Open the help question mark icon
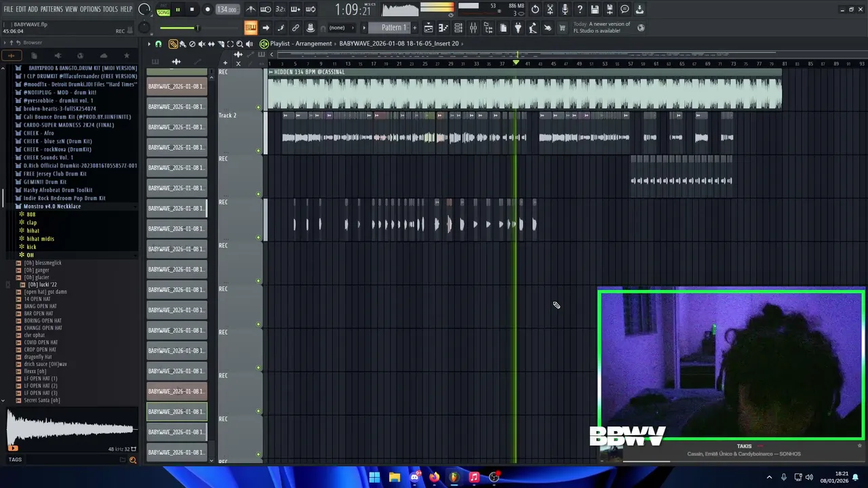868x488 pixels. pyautogui.click(x=580, y=9)
